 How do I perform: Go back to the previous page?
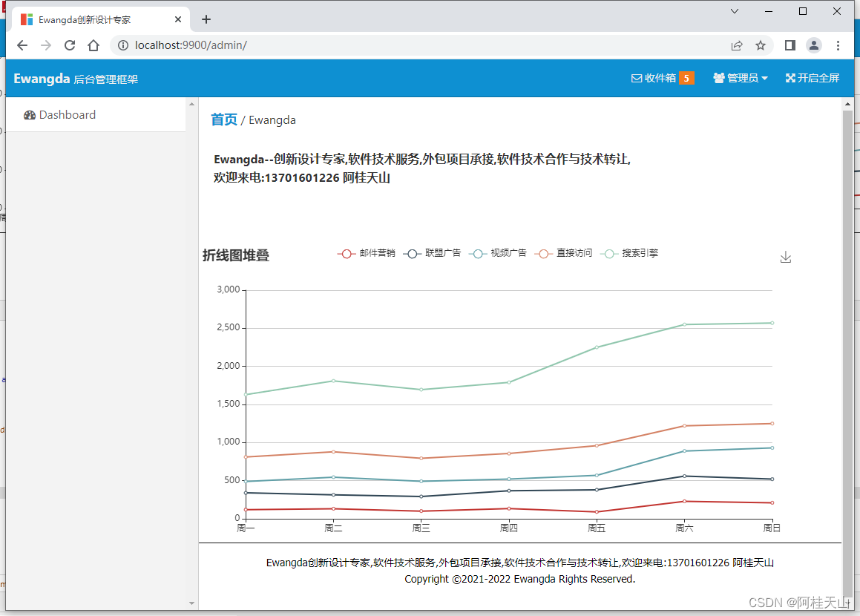point(22,45)
